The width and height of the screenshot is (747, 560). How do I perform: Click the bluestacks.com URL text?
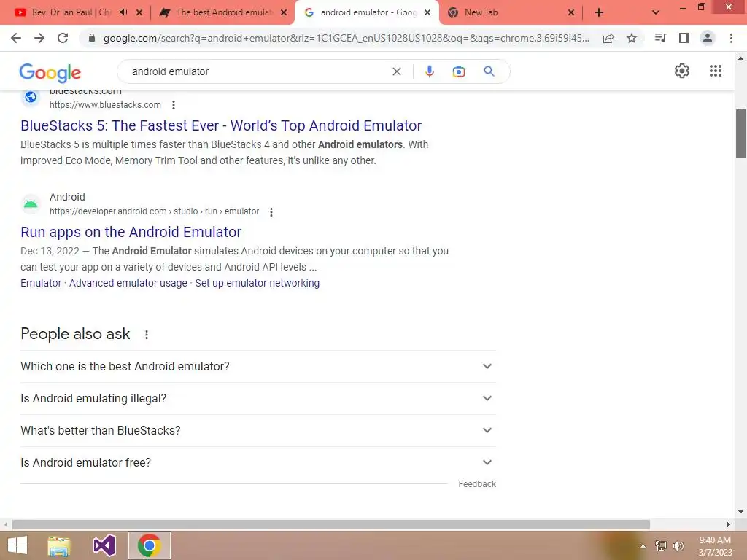click(x=105, y=105)
